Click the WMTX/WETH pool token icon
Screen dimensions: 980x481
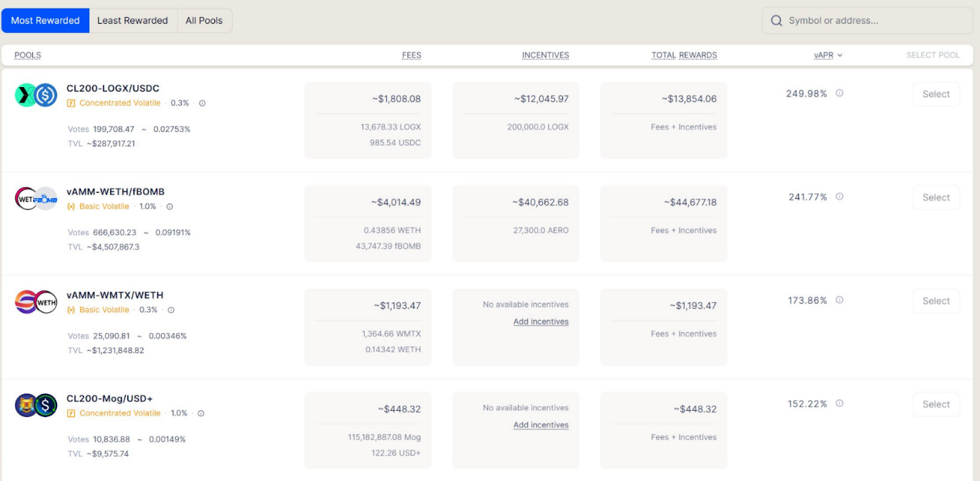pos(36,302)
